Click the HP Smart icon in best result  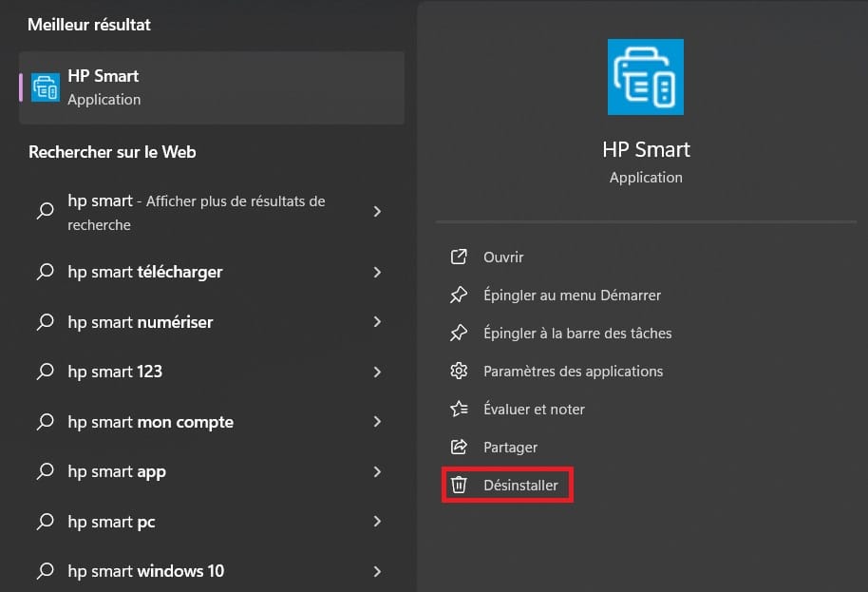(46, 87)
